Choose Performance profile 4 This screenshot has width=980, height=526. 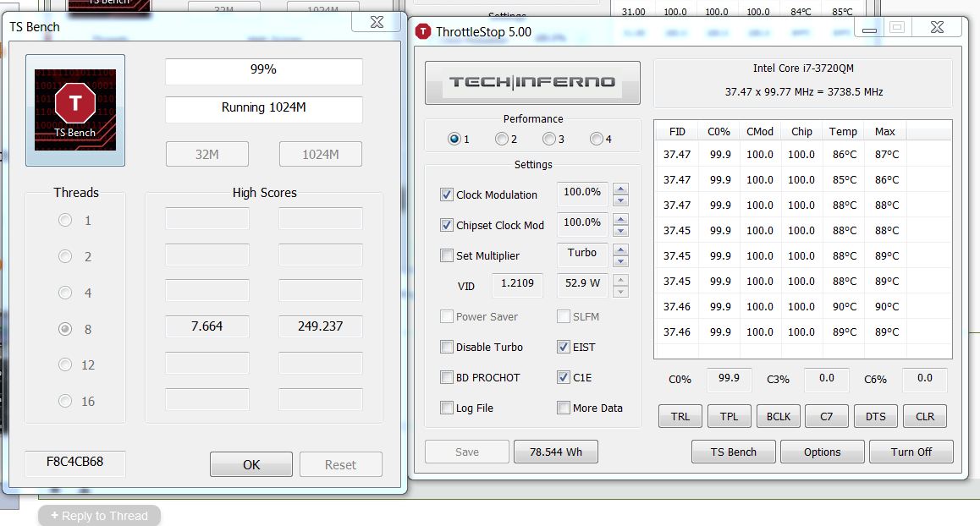coord(597,139)
